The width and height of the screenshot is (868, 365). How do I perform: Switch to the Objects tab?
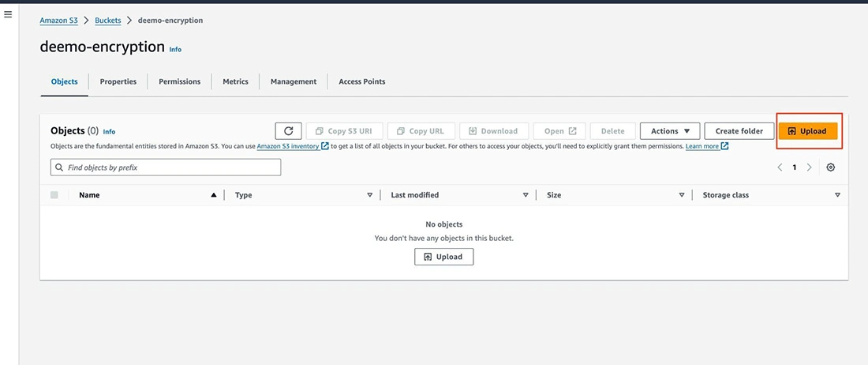pyautogui.click(x=64, y=81)
